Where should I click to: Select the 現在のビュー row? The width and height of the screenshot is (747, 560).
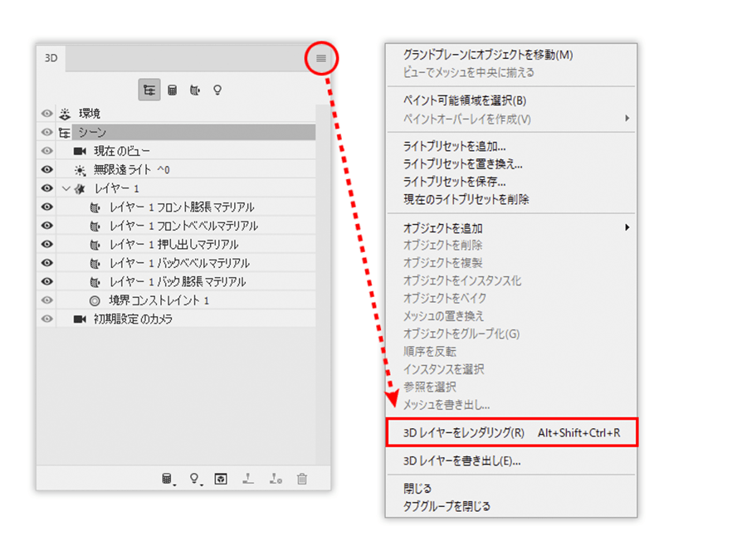click(x=186, y=150)
